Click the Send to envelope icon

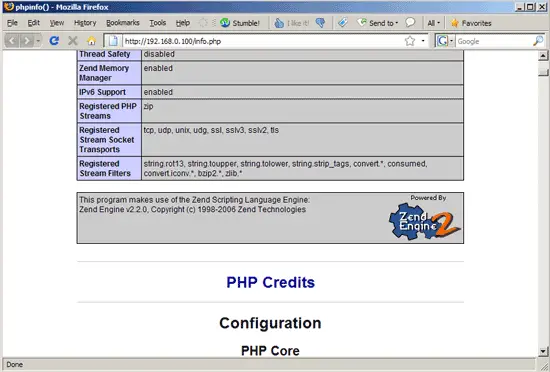click(x=362, y=22)
